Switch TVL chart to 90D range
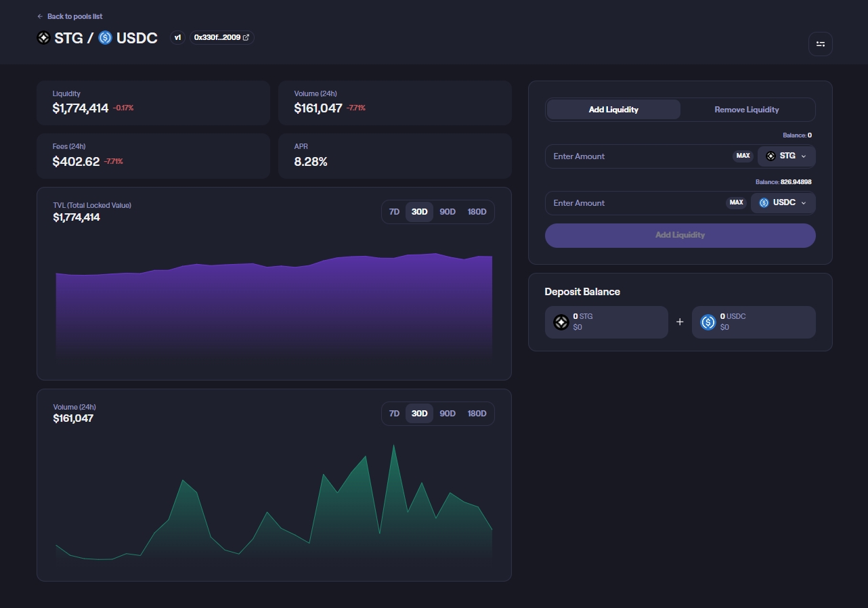Image resolution: width=868 pixels, height=608 pixels. click(x=448, y=212)
